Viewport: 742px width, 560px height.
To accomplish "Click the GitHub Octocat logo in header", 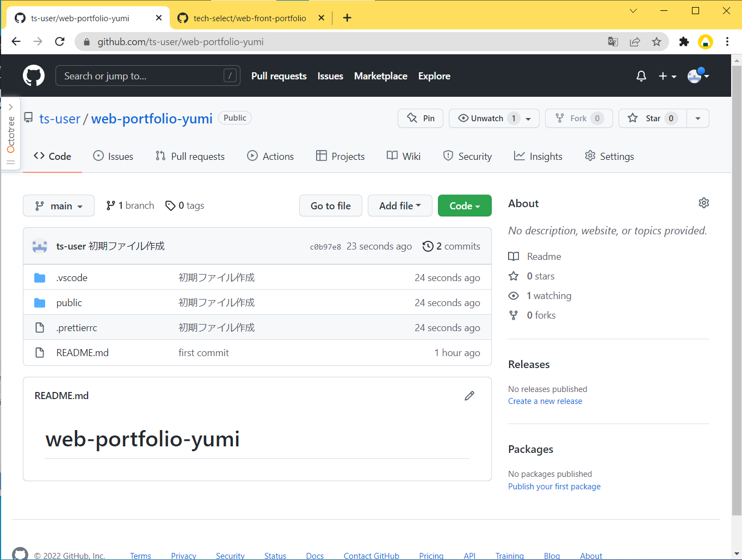I will (34, 76).
